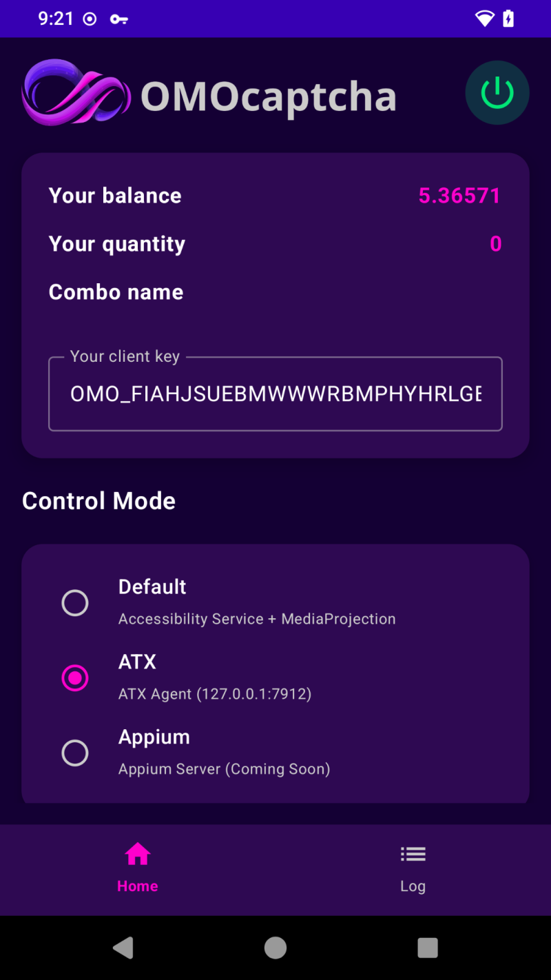
Task: Open the Home tab via its house icon
Action: pos(137,853)
